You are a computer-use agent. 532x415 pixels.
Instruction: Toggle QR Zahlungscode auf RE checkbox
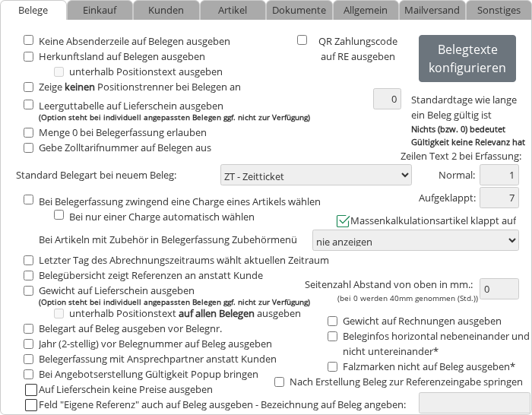point(302,40)
